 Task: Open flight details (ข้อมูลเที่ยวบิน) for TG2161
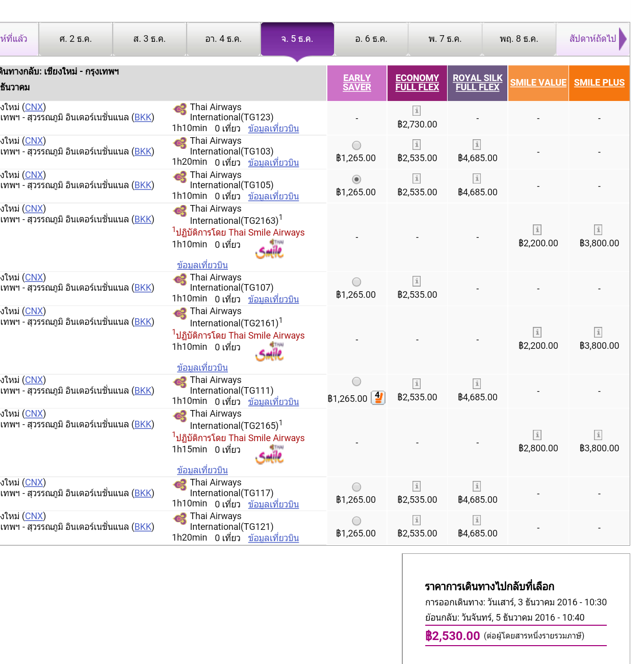(202, 368)
